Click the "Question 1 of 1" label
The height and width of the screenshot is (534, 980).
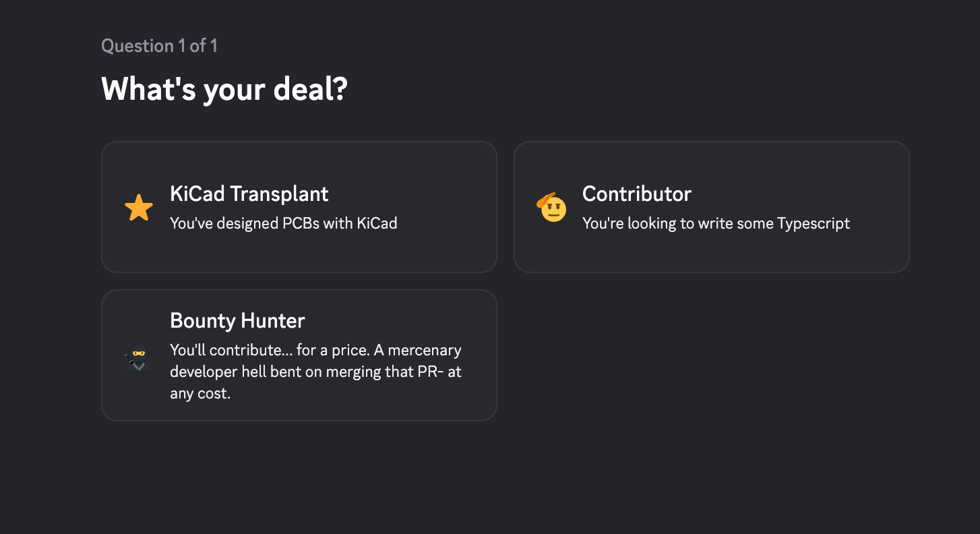click(x=159, y=46)
